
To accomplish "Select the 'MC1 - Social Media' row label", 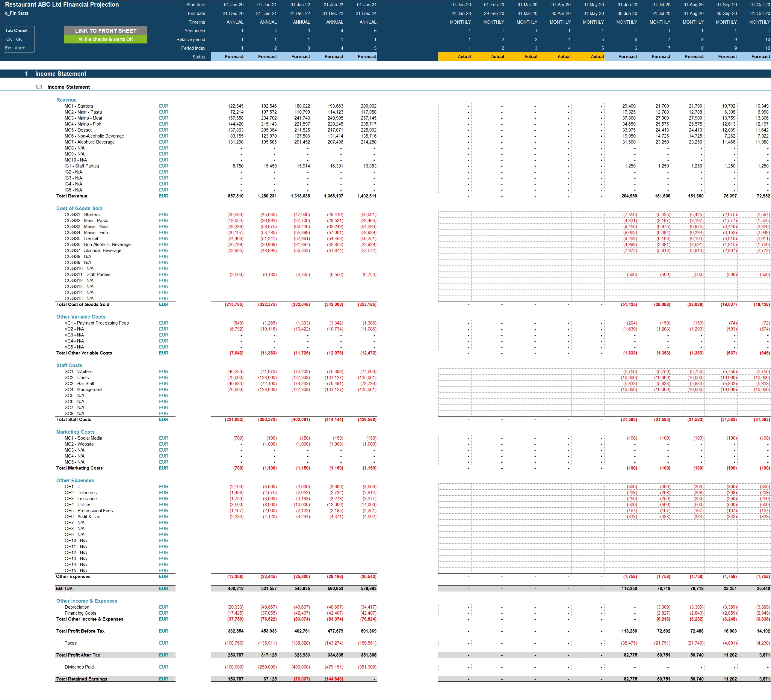I will [x=83, y=438].
